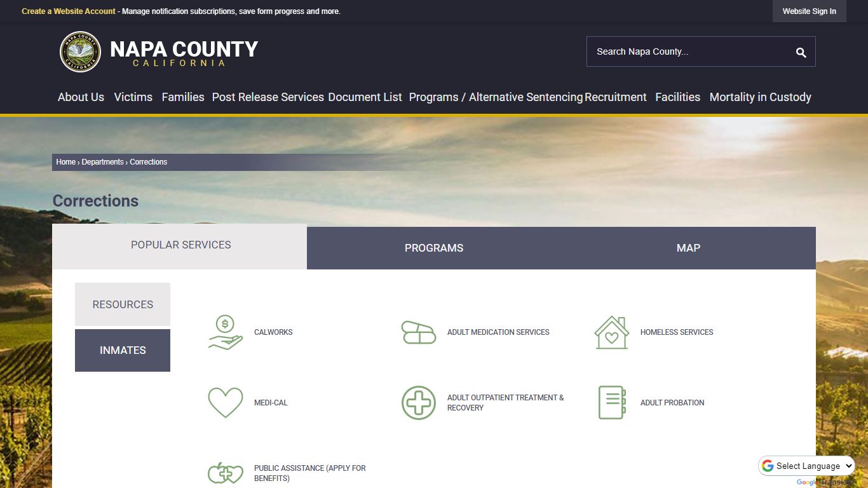This screenshot has width=868, height=488.
Task: Open the Adult Probation notebook icon
Action: coord(612,403)
